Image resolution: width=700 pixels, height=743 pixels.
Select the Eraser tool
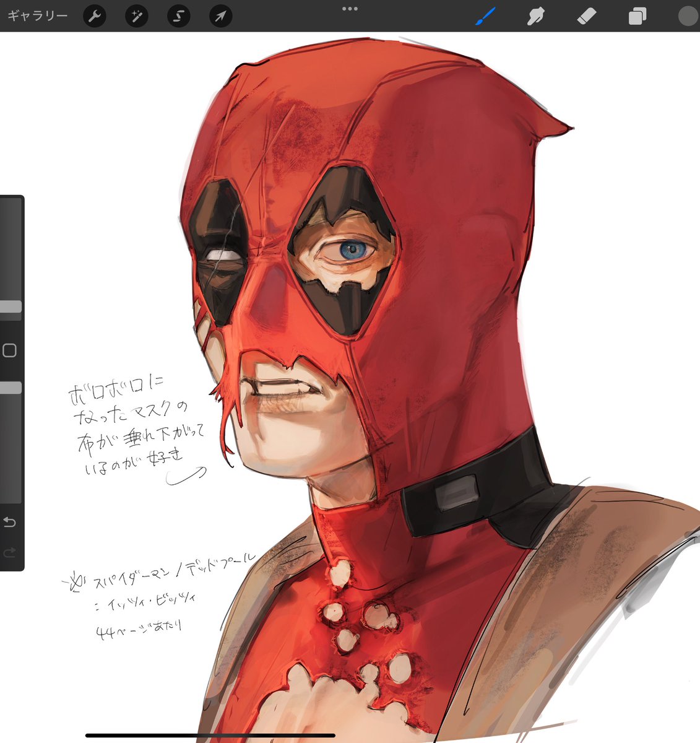coord(586,16)
